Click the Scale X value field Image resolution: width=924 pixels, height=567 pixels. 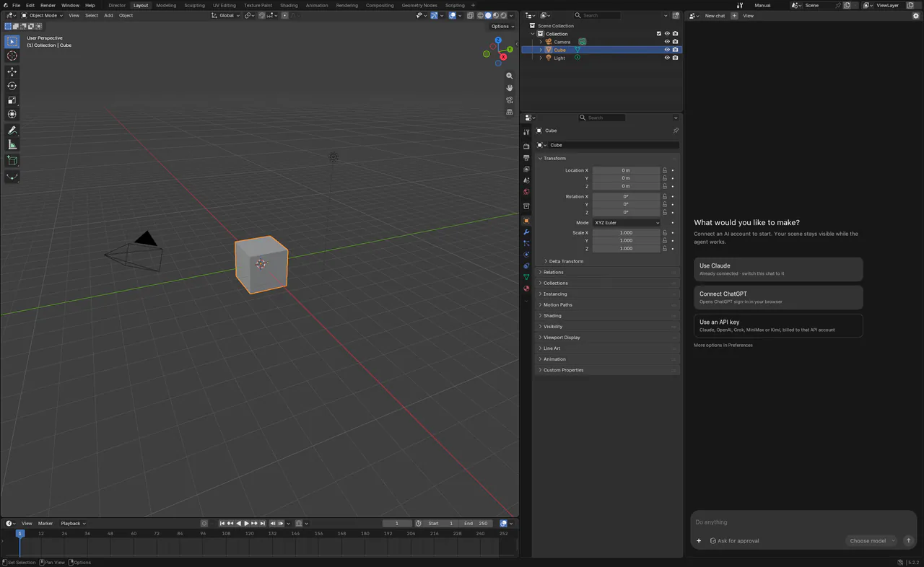[x=627, y=233]
